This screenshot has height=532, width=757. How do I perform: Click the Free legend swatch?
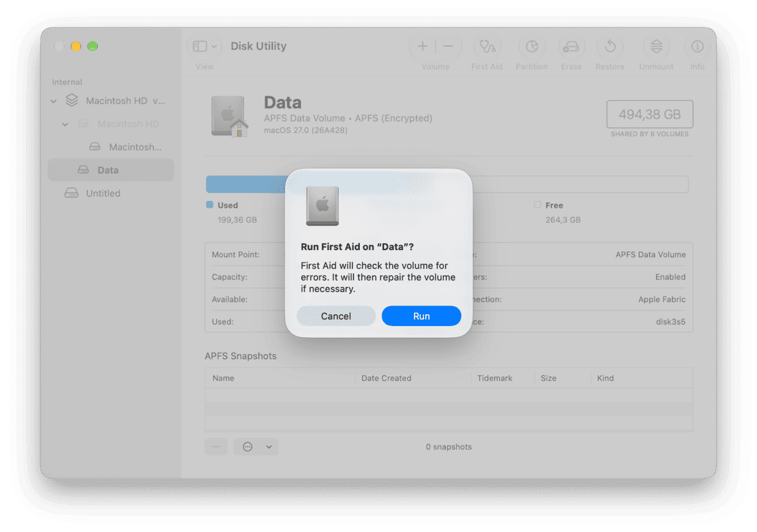click(538, 205)
